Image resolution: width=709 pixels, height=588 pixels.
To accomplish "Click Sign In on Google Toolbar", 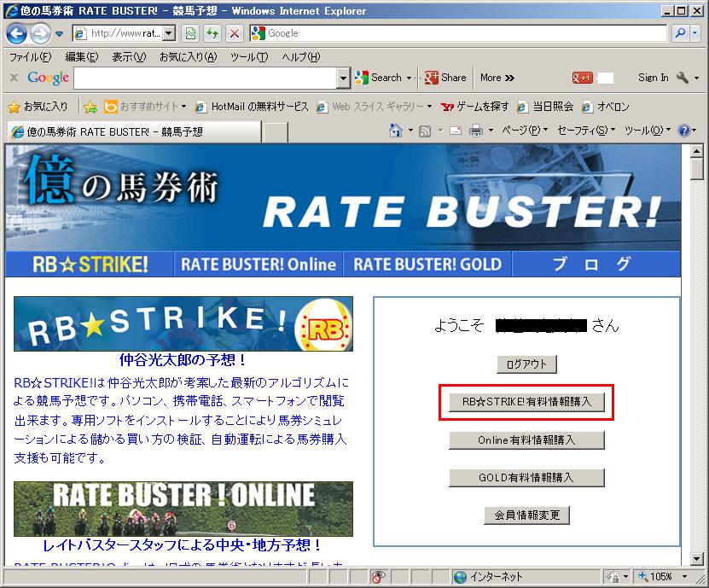I will pyautogui.click(x=653, y=78).
